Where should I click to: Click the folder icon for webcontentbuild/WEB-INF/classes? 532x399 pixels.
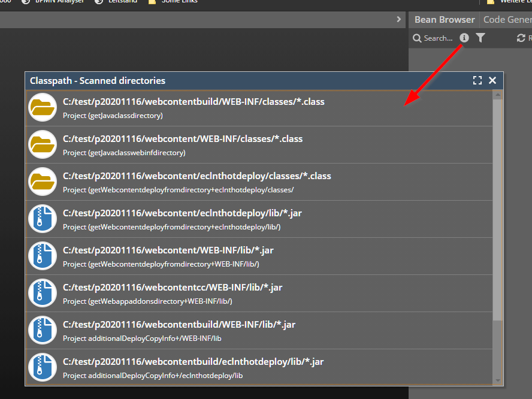point(43,108)
